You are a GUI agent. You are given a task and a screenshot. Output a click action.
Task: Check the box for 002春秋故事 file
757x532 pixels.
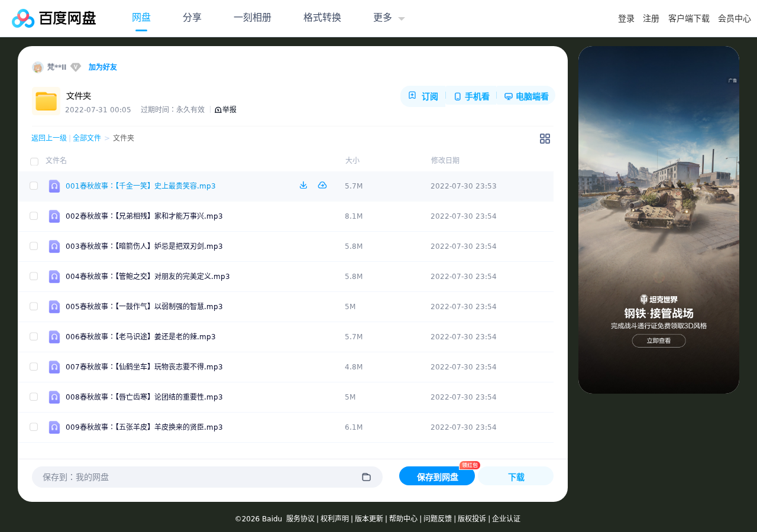[34, 216]
